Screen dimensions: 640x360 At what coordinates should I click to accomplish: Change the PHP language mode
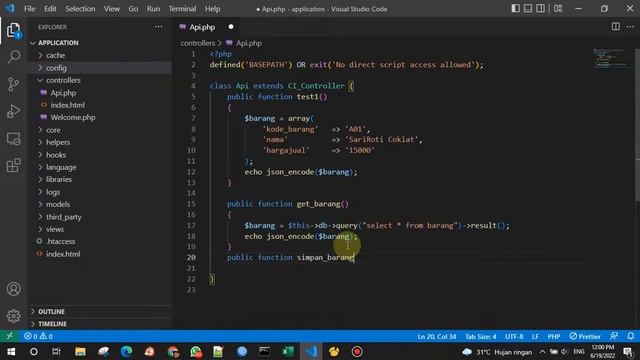coord(553,336)
